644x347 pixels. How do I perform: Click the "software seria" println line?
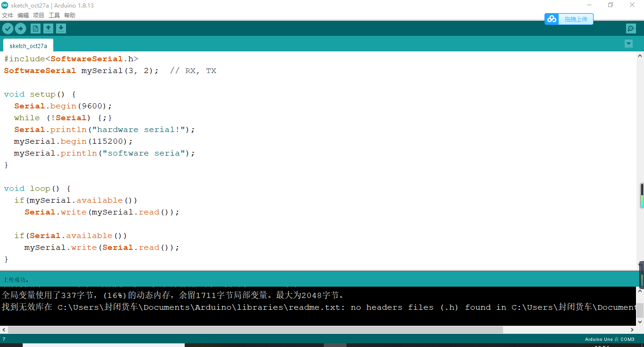pyautogui.click(x=105, y=153)
